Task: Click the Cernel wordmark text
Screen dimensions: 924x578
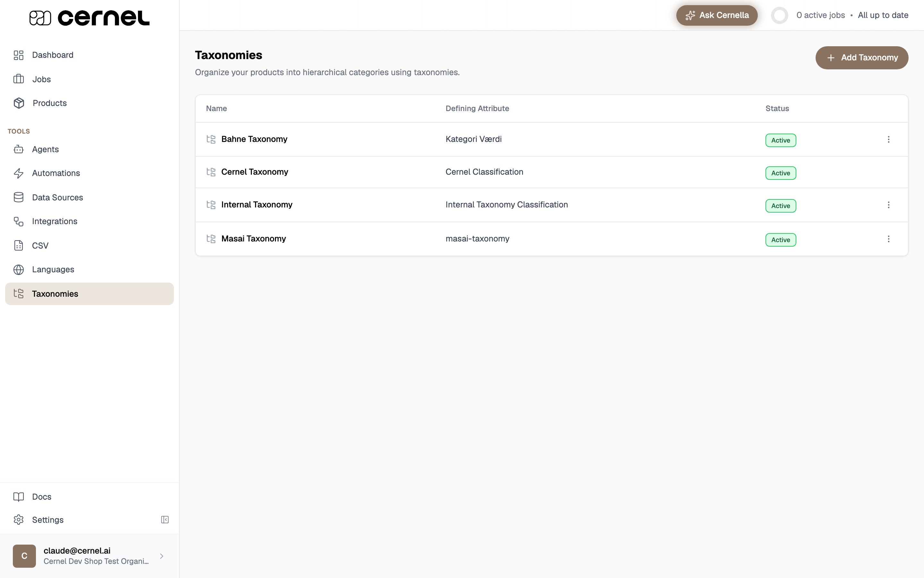Action: pos(104,18)
